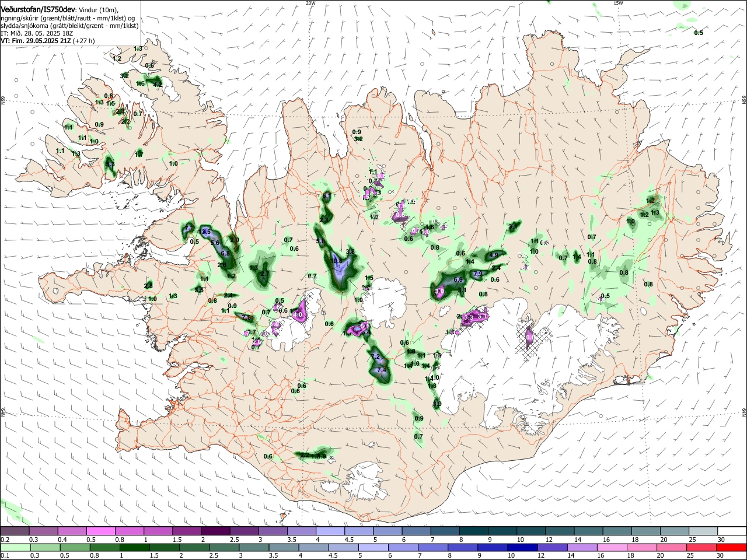This screenshot has width=747, height=560.
Task: Select upper legend dark purple swatch between 2 and 2.5
Action: click(x=215, y=531)
